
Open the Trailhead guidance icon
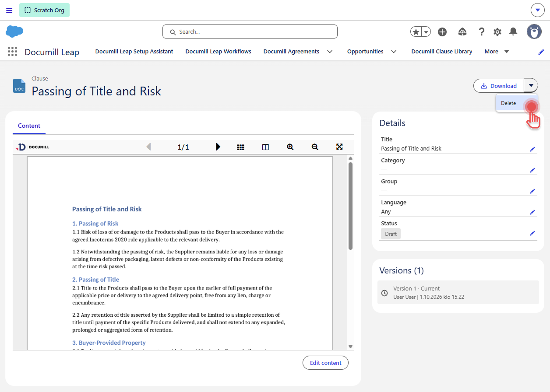click(x=462, y=32)
